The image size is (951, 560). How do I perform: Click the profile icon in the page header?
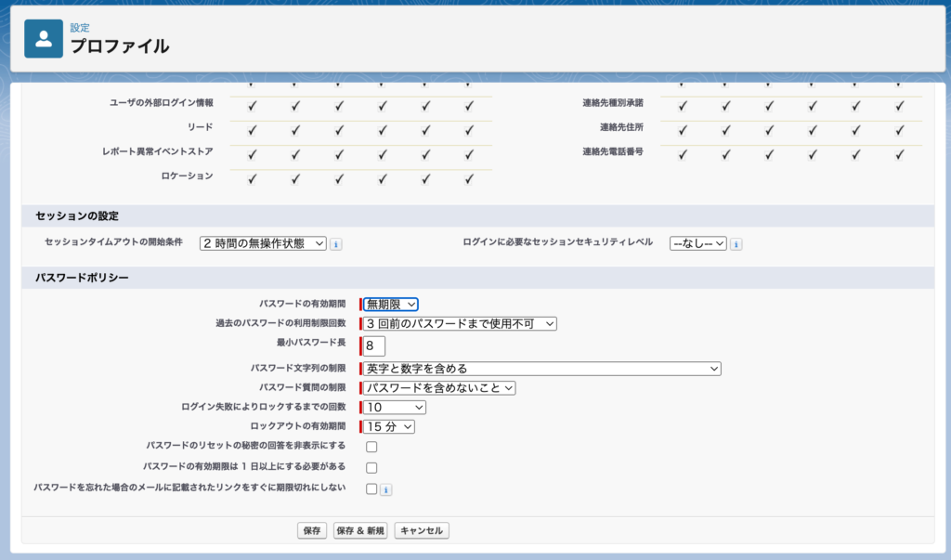click(44, 38)
